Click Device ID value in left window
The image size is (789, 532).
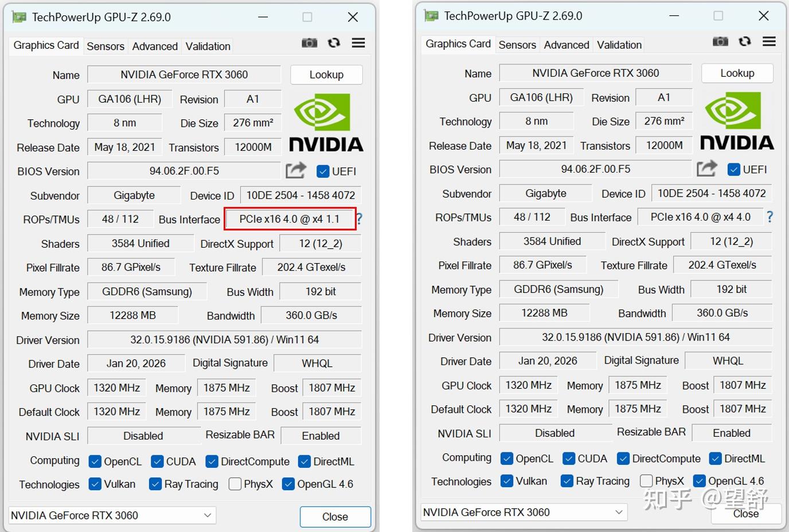click(300, 195)
